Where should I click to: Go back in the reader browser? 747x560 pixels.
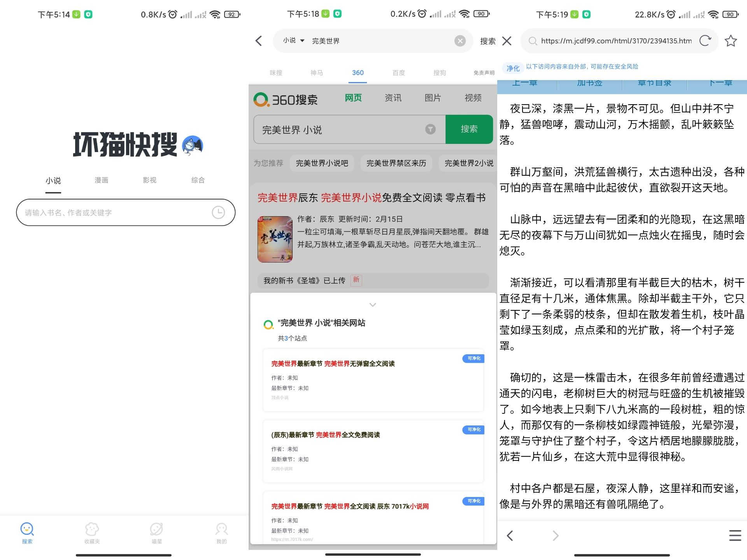click(x=510, y=535)
